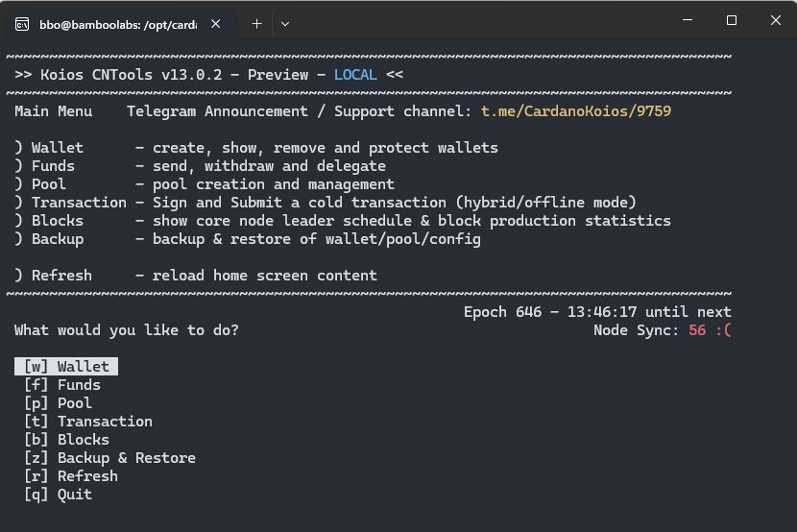Screen dimensions: 797x532
Task: Click the terminal icon on the tab
Action: point(22,24)
